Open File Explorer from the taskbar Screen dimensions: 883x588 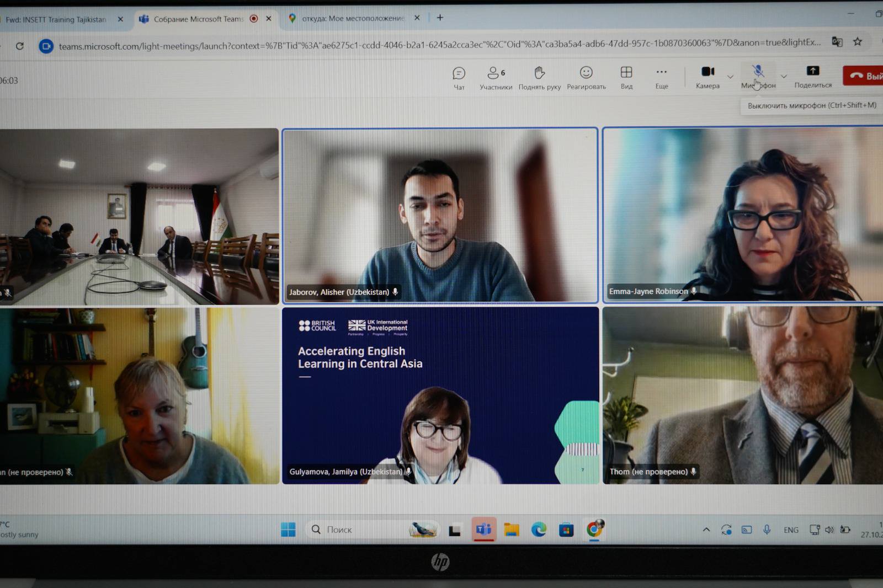pos(511,530)
